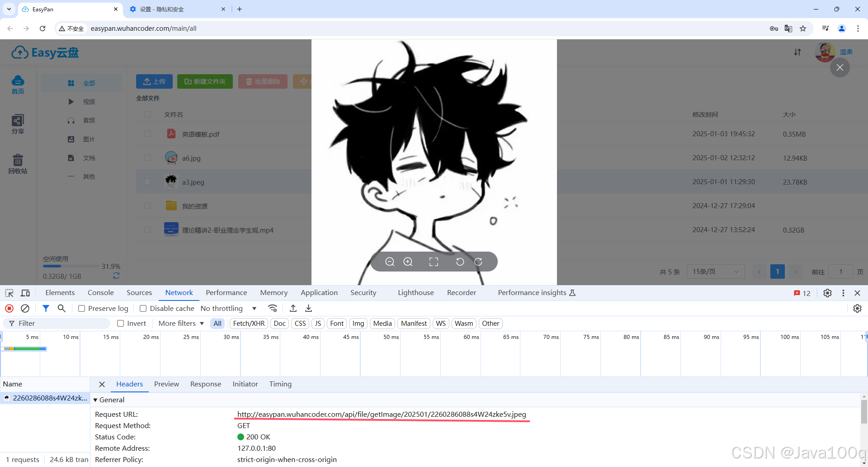
Task: Toggle Disable cache checkbox
Action: click(143, 308)
